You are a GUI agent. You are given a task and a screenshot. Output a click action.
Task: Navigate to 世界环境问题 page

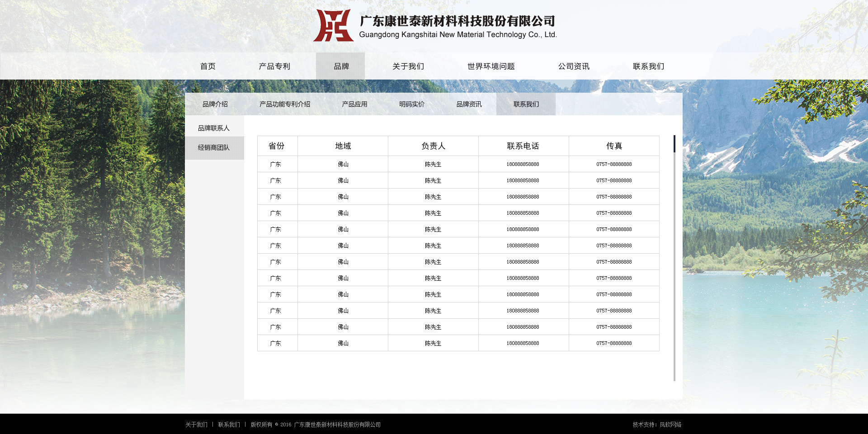[491, 66]
